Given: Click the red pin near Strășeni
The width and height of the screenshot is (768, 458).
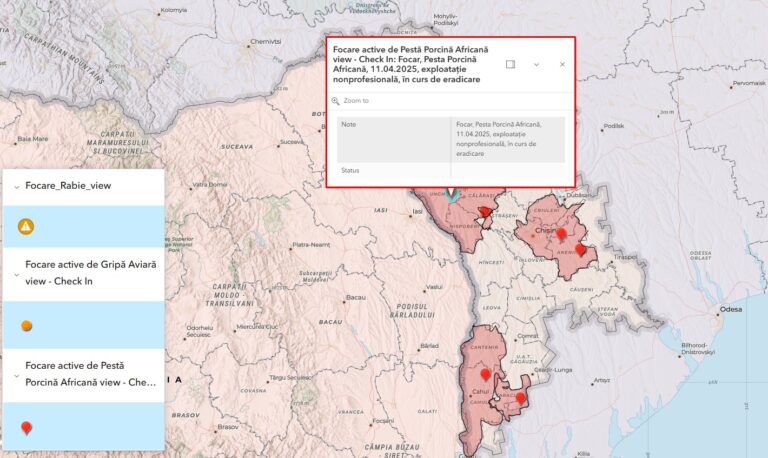Looking at the screenshot, I should [485, 211].
